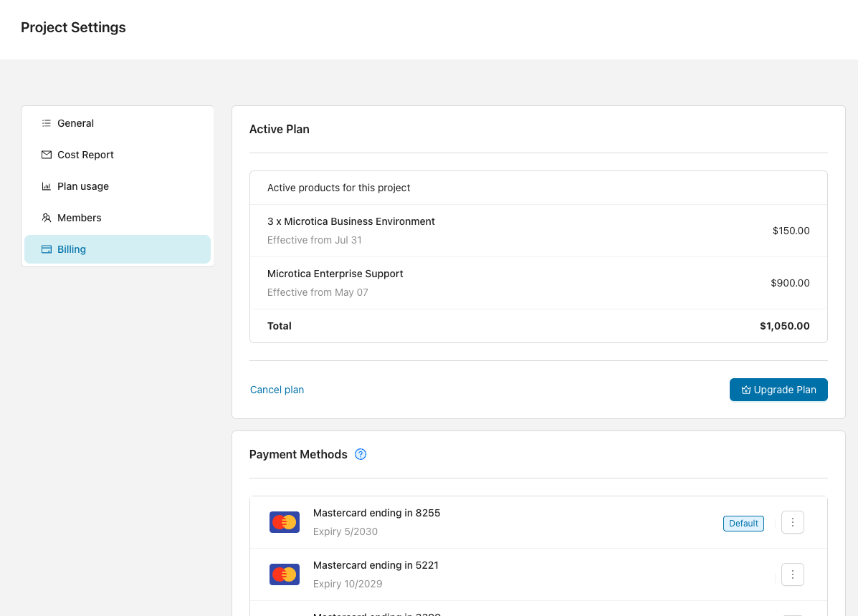Click 'Active products for this project' text
858x616 pixels.
pos(339,188)
